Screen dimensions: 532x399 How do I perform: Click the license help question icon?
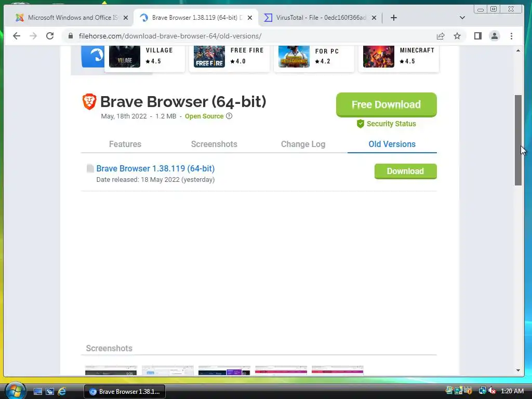(x=229, y=116)
